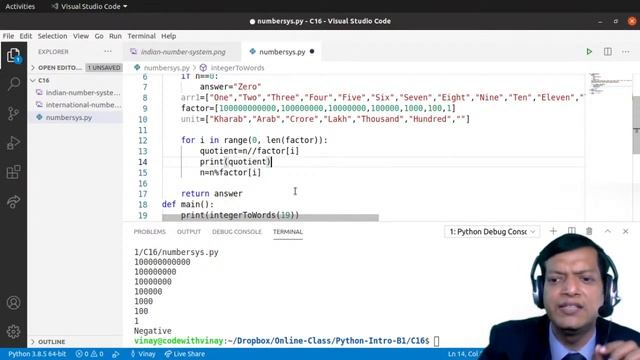The height and width of the screenshot is (360, 640).
Task: Select the Terminal panel tab
Action: point(288,231)
